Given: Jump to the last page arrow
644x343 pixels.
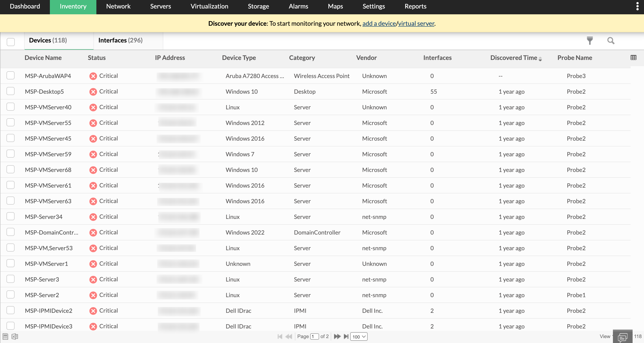Looking at the screenshot, I should pyautogui.click(x=346, y=337).
